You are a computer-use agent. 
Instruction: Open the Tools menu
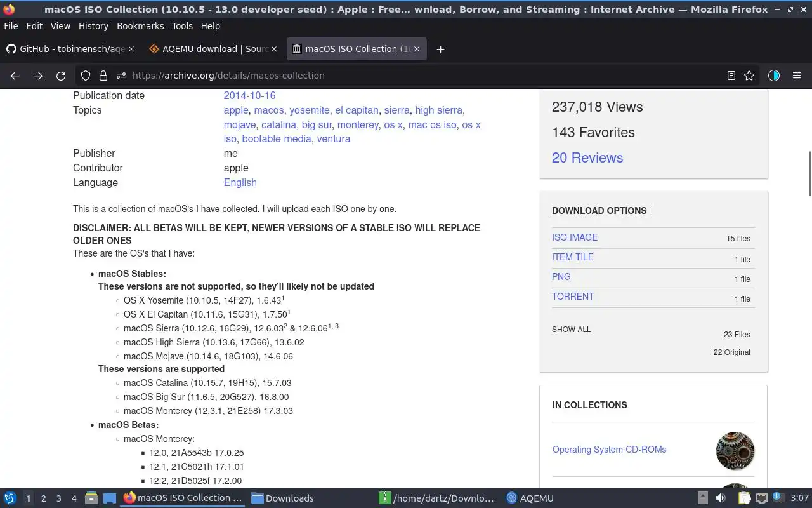[x=182, y=26]
